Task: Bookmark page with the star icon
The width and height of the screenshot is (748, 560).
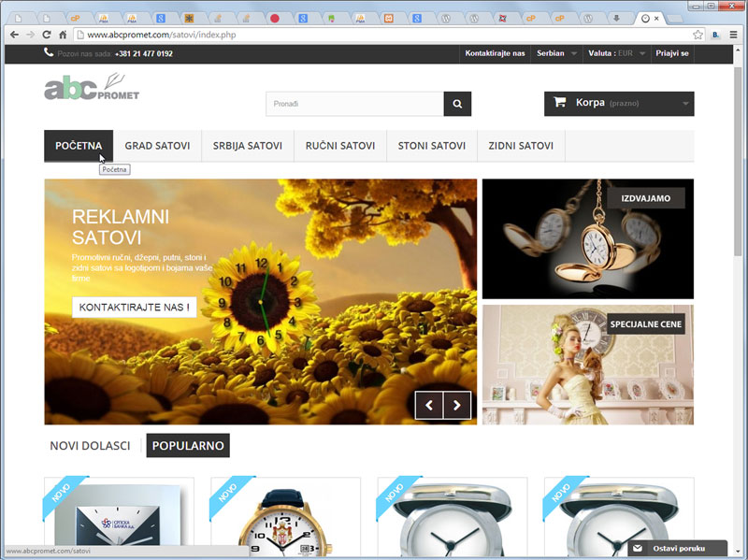Action: click(x=698, y=35)
